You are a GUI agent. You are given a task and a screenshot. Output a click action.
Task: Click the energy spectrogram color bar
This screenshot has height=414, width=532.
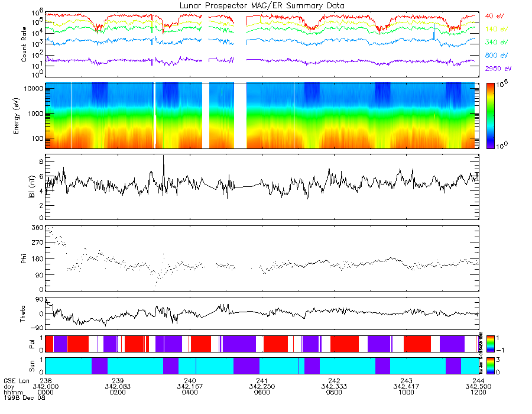(490, 116)
